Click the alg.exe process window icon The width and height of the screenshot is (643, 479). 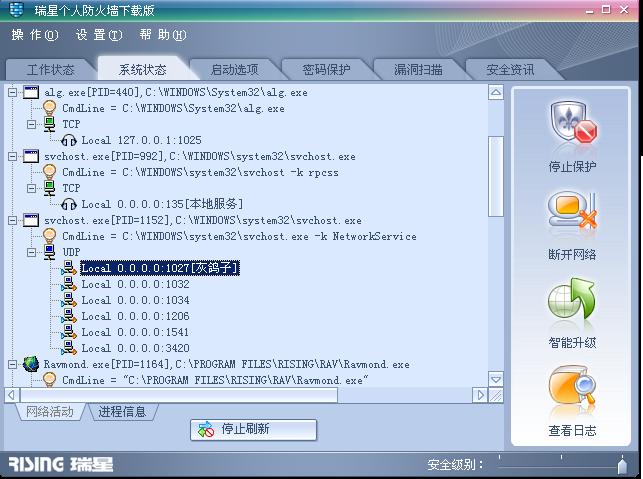pos(31,92)
